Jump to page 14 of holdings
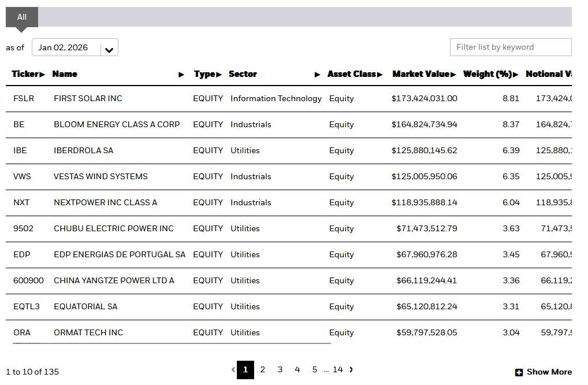 coord(338,369)
